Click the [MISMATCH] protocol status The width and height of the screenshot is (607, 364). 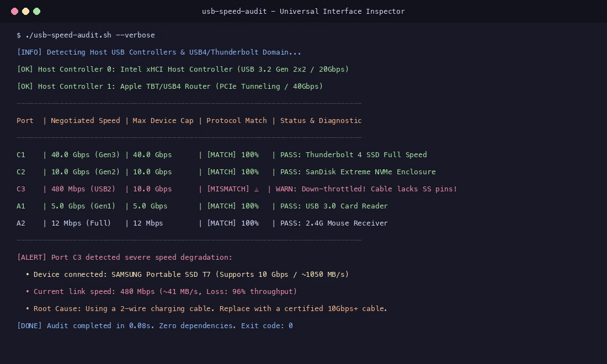228,189
